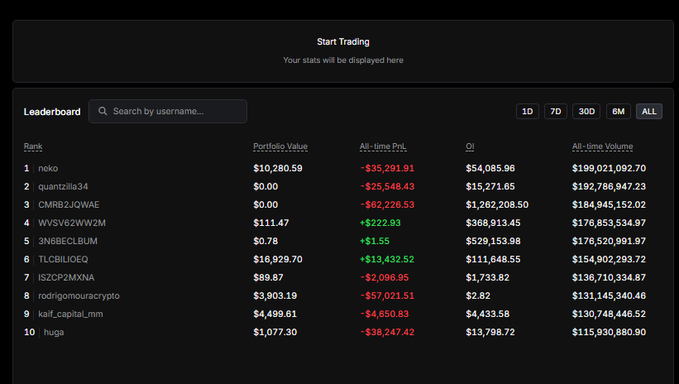Open rodrigomouracrypto's row

pyautogui.click(x=79, y=296)
